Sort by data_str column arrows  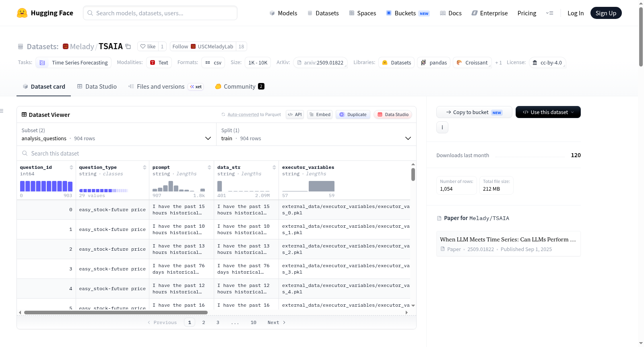coord(274,167)
